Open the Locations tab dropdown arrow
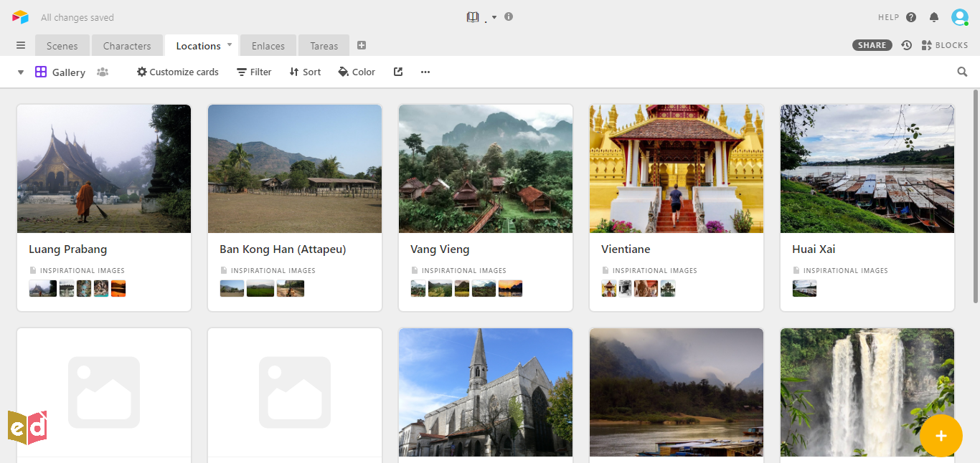 pyautogui.click(x=230, y=44)
